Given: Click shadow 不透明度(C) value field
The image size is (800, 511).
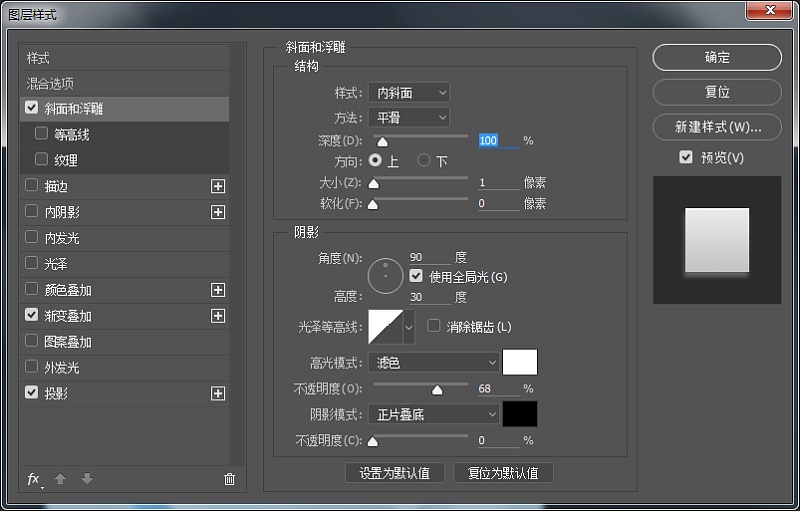Looking at the screenshot, I should tap(498, 440).
